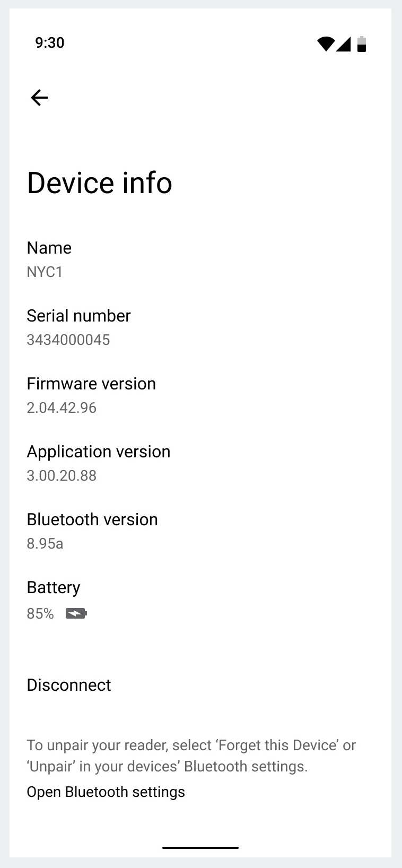Screen dimensions: 402x868
Task: Tap serial number 3434000045
Action: [x=68, y=340]
